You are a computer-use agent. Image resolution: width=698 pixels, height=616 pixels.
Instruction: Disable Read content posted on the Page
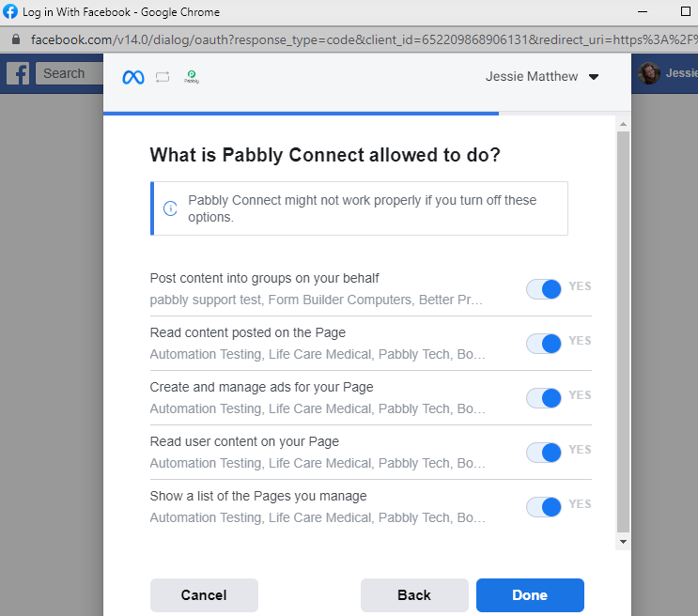544,344
